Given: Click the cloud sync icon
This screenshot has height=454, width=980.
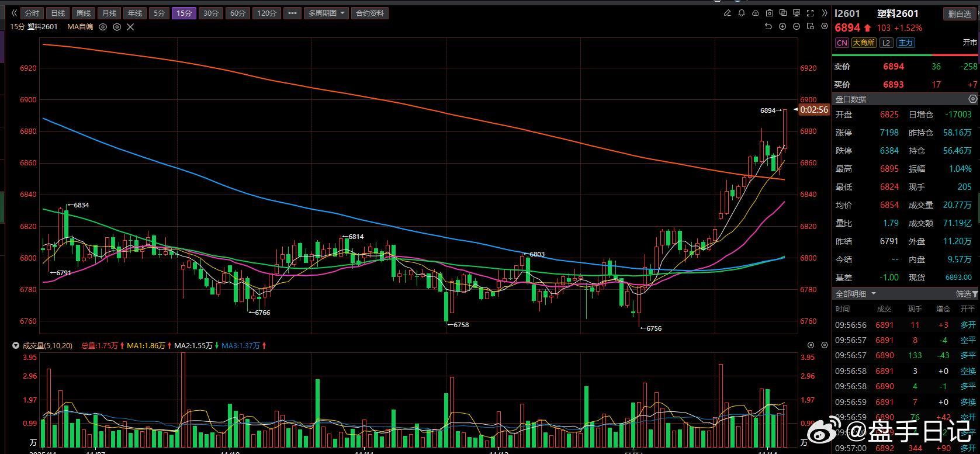Looking at the screenshot, I should [x=756, y=13].
